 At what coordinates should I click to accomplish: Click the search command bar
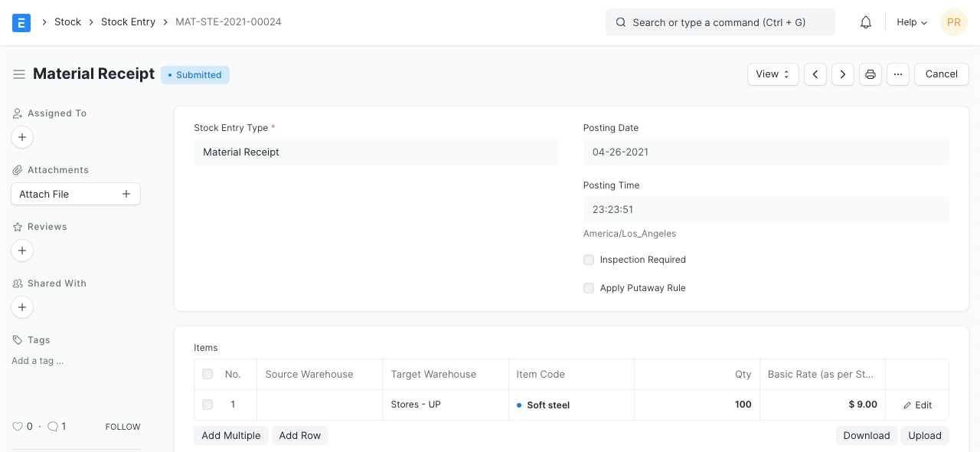pyautogui.click(x=720, y=22)
